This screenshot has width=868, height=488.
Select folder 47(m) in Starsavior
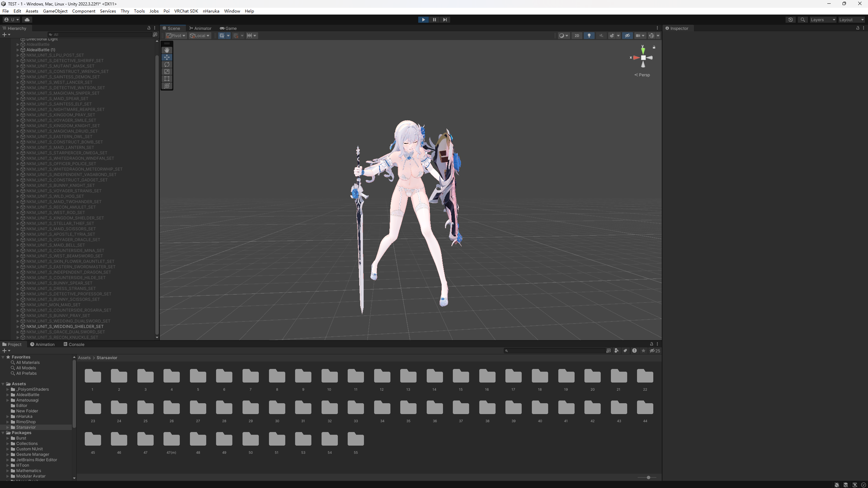[x=171, y=443]
